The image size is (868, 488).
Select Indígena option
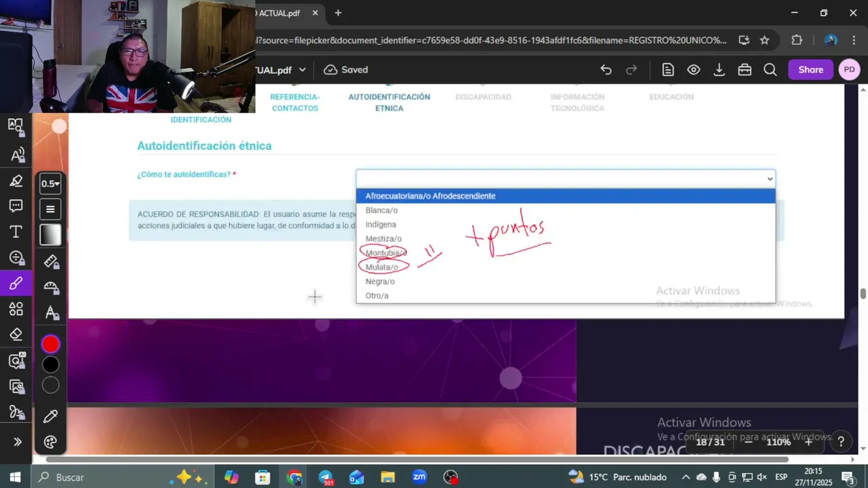pos(566,224)
